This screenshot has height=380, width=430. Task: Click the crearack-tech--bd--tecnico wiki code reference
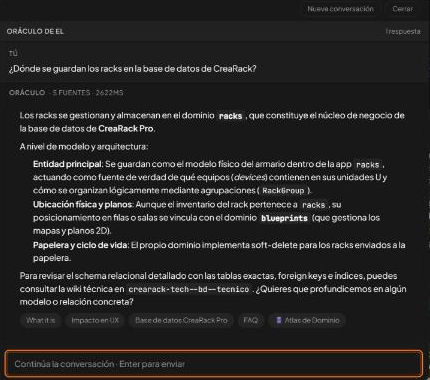[189, 289]
